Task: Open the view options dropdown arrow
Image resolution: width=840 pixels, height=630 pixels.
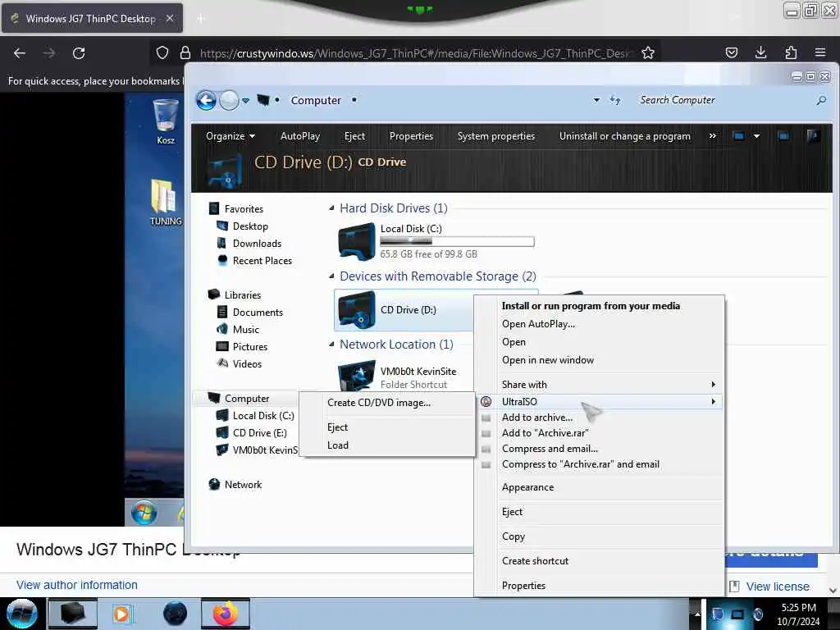Action: [756, 136]
